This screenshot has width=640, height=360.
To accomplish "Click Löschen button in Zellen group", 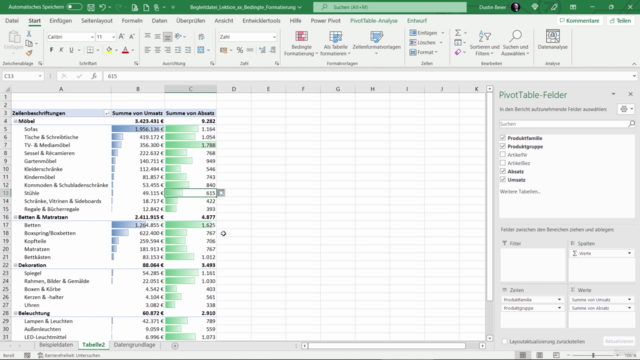I will [x=426, y=42].
